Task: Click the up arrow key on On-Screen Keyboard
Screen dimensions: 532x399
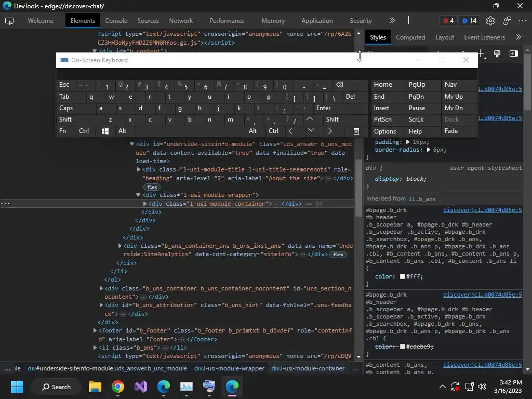Action: tap(310, 119)
